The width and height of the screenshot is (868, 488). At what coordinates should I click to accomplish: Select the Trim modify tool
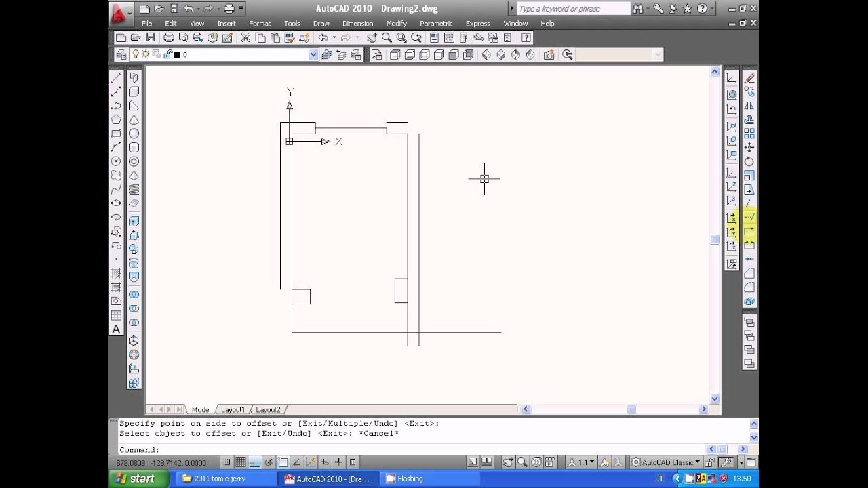749,203
